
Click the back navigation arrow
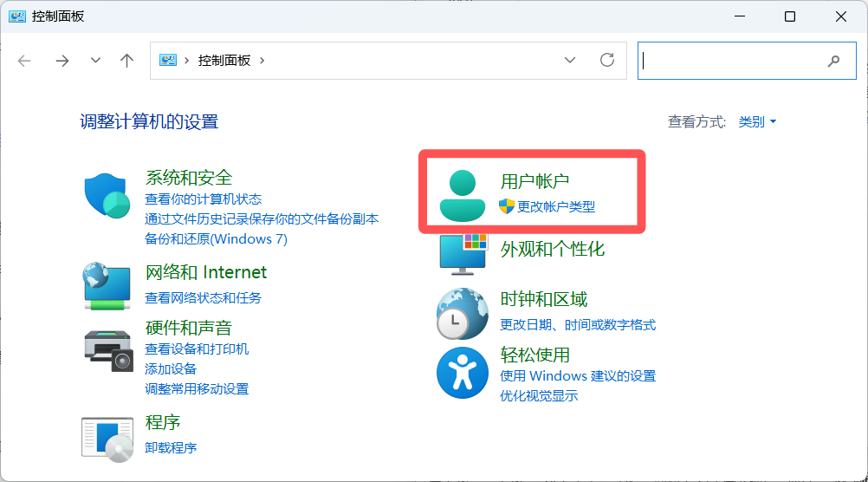(24, 61)
